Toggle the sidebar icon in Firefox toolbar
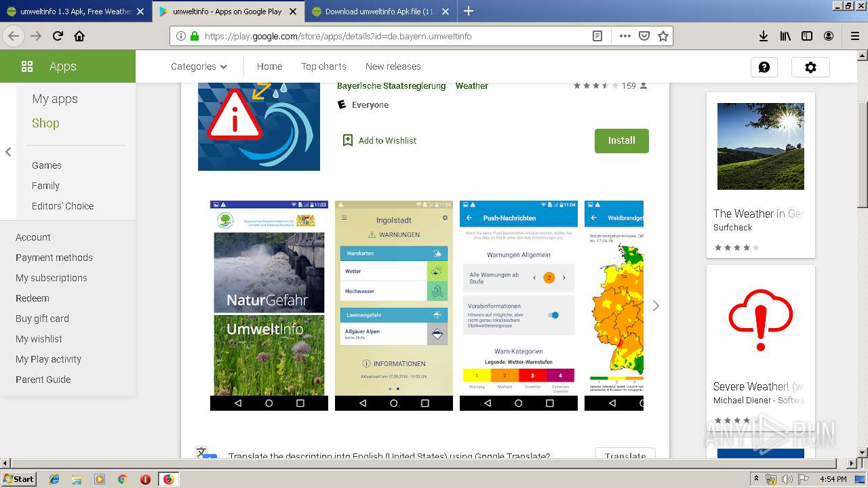The width and height of the screenshot is (868, 488). (807, 36)
